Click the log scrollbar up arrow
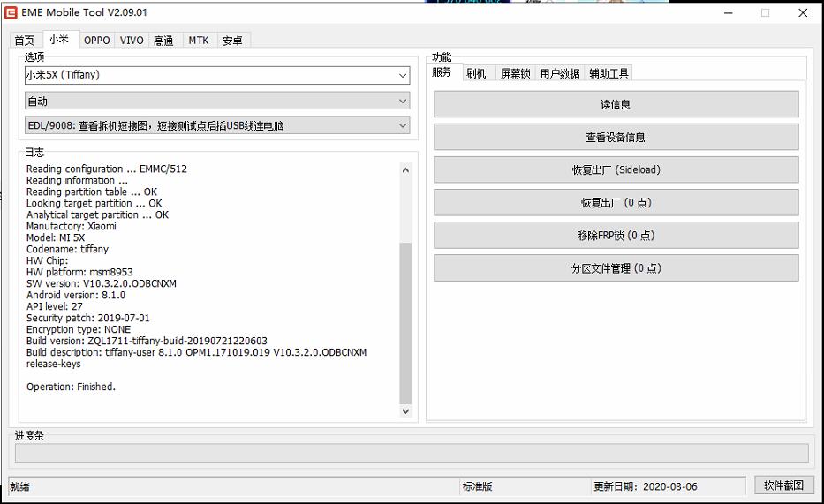 405,170
